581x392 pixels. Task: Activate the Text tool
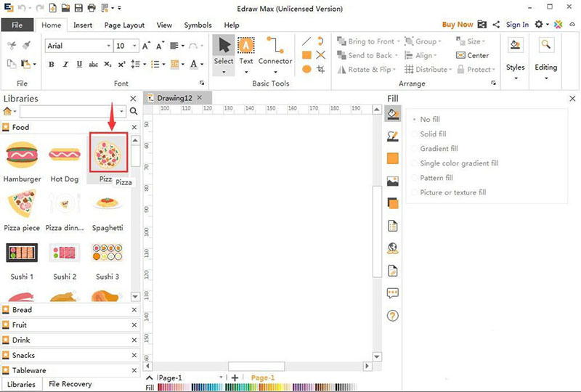point(246,52)
